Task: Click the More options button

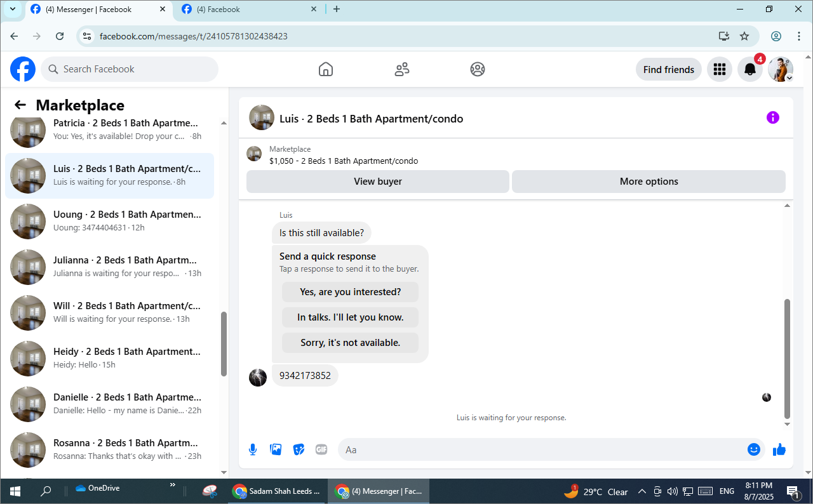Action: (x=648, y=182)
